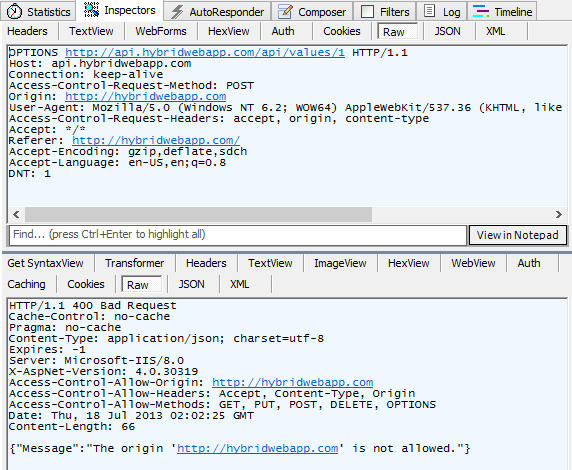Viewport: 572px width, 470px height.
Task: Switch to the AutoResponder tab
Action: 217,12
